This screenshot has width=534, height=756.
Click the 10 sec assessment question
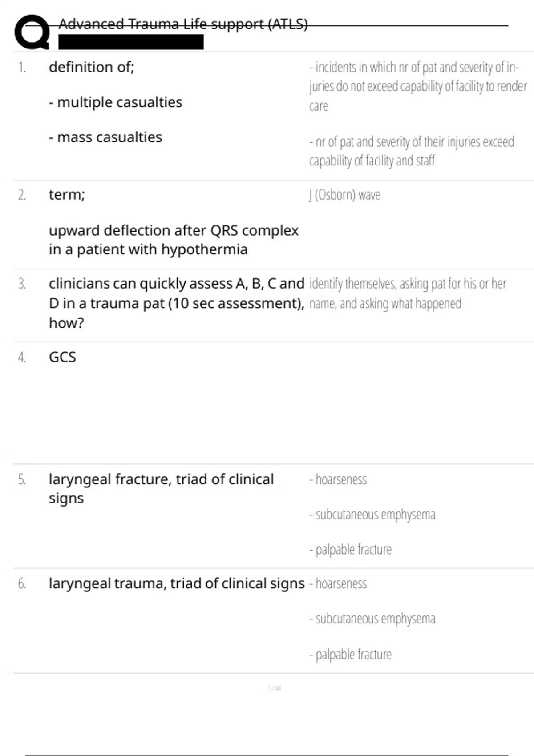coord(176,303)
